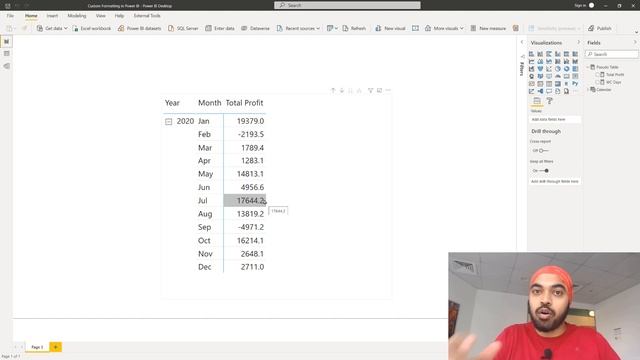Select the Python visual icon labeled Py
Viewport: 640px width, 360px height.
pyautogui.click(x=575, y=83)
